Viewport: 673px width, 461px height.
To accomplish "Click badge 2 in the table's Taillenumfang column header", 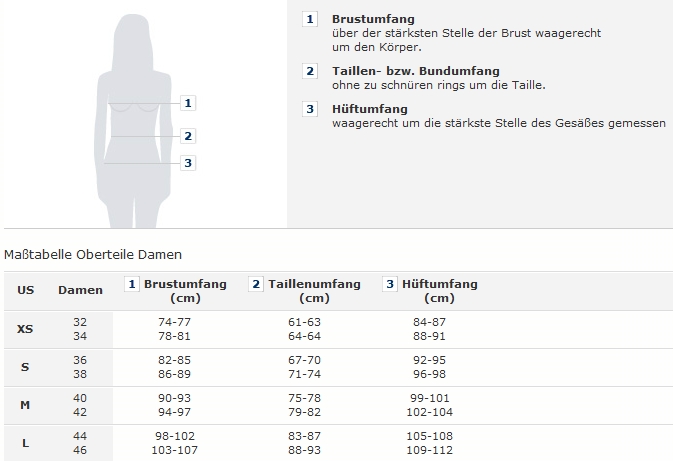I will [x=256, y=285].
